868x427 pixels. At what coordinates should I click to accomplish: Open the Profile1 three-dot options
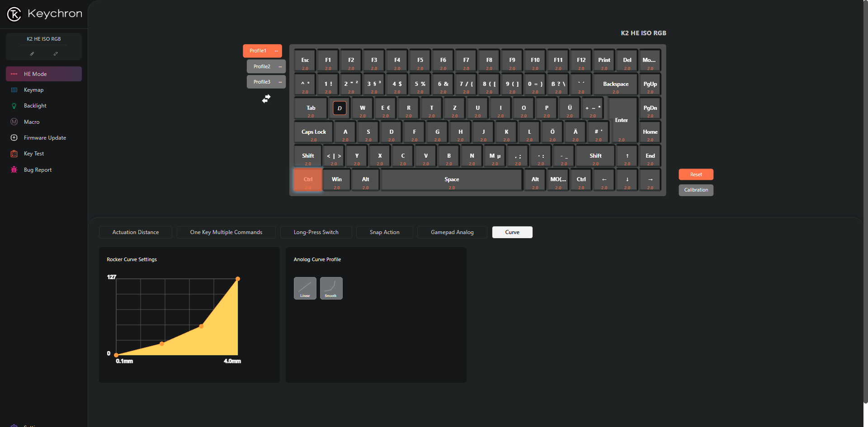[x=276, y=51]
